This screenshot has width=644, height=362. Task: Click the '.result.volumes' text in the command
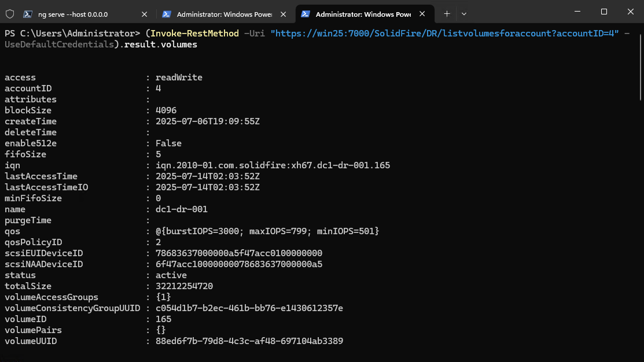tap(158, 45)
